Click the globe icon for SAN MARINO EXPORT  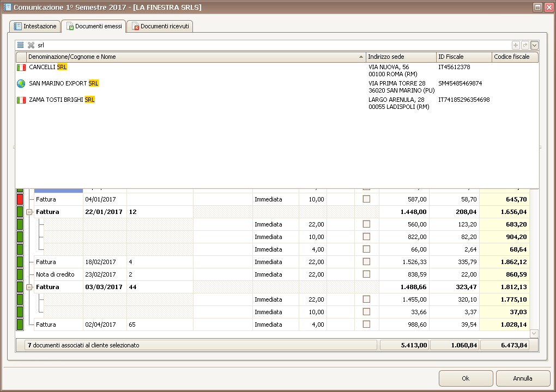click(21, 84)
